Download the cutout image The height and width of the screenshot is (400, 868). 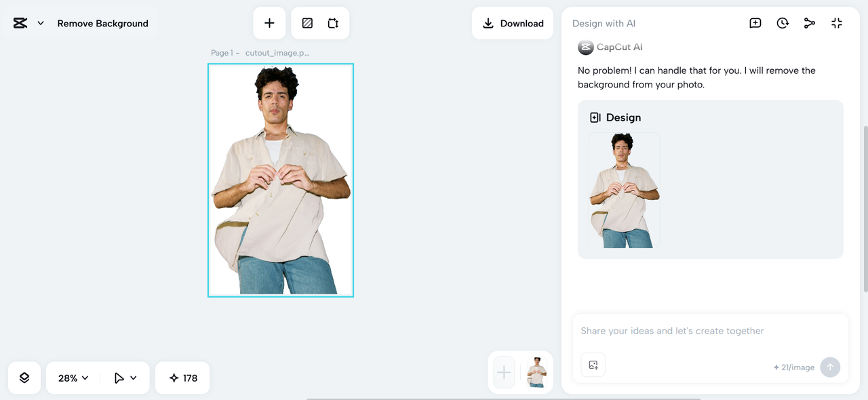(513, 23)
